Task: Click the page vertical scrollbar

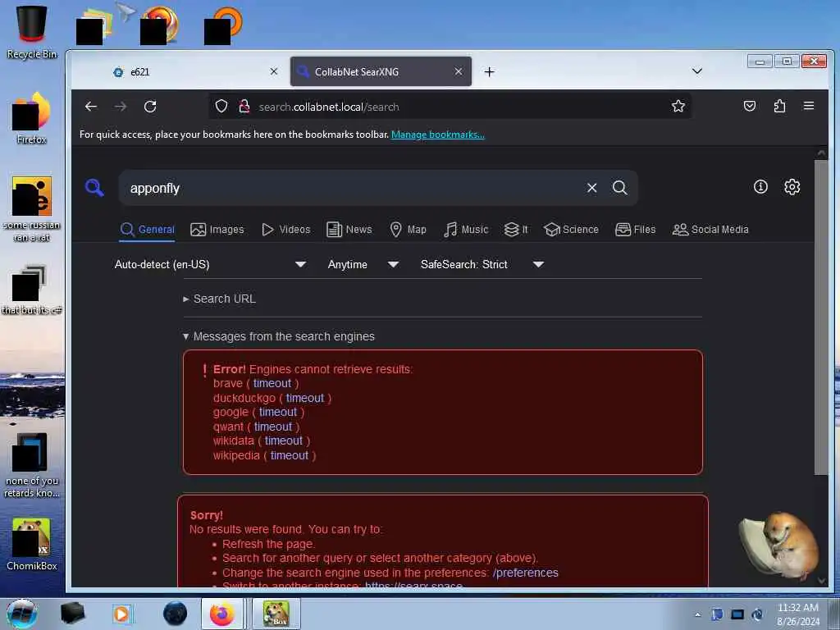Action: (820, 316)
